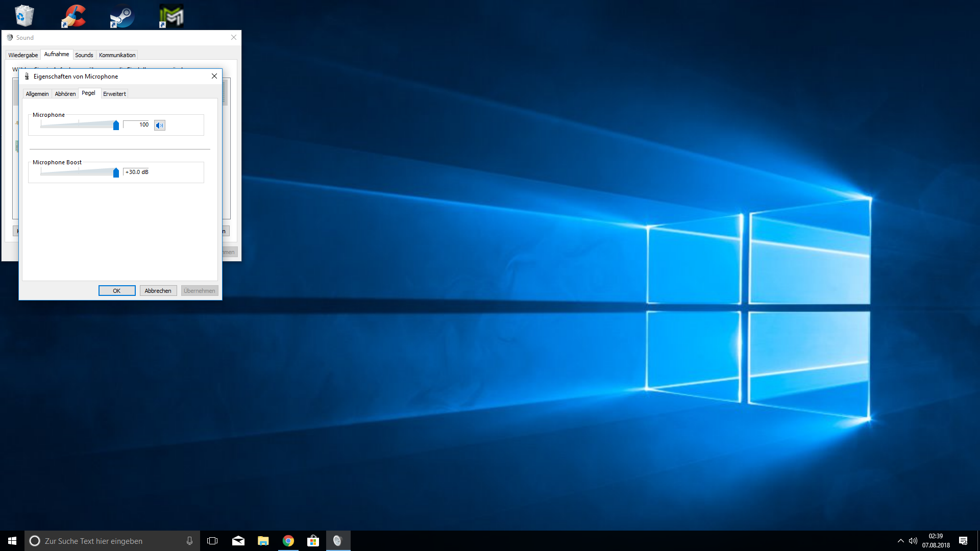980x551 pixels.
Task: Click the Task View taskbar button
Action: coord(212,541)
